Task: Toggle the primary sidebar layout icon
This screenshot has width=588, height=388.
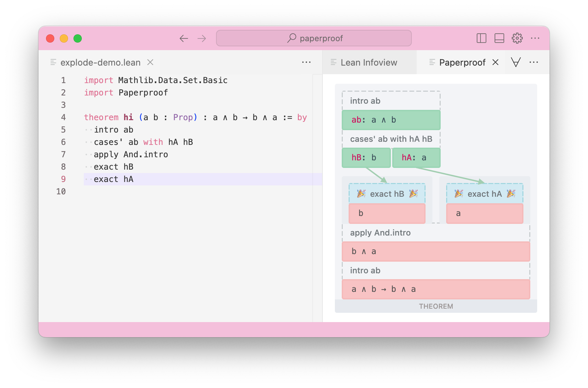Action: tap(481, 38)
